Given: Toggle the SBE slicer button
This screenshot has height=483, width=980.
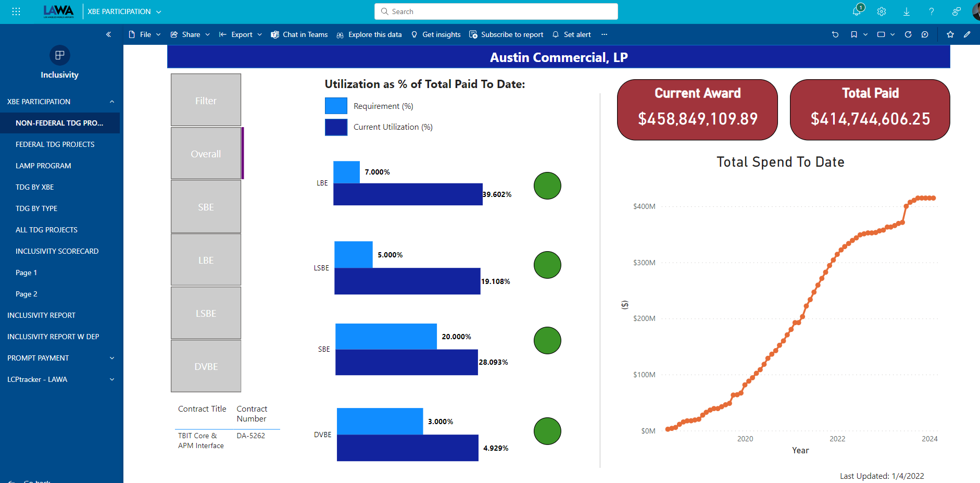Looking at the screenshot, I should click(x=206, y=207).
